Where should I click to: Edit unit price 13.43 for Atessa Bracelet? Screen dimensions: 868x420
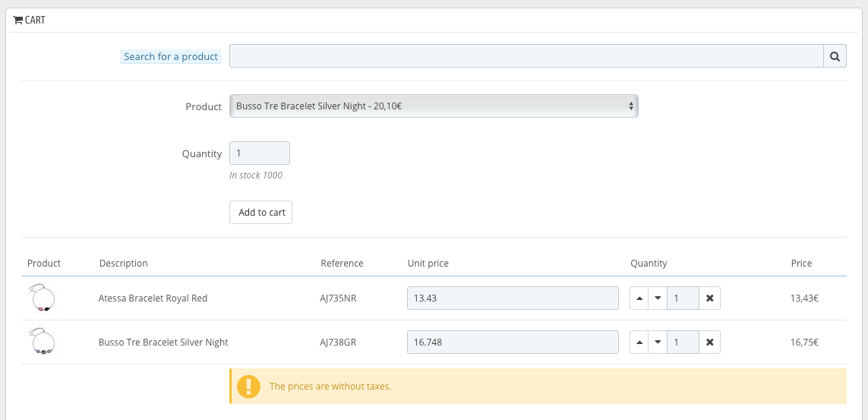(513, 298)
